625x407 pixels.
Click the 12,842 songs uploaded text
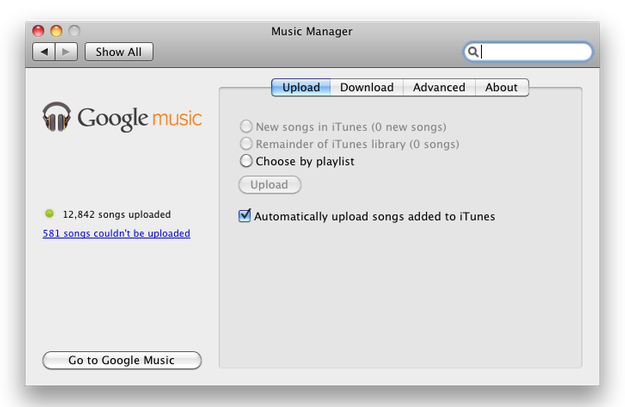tap(117, 214)
